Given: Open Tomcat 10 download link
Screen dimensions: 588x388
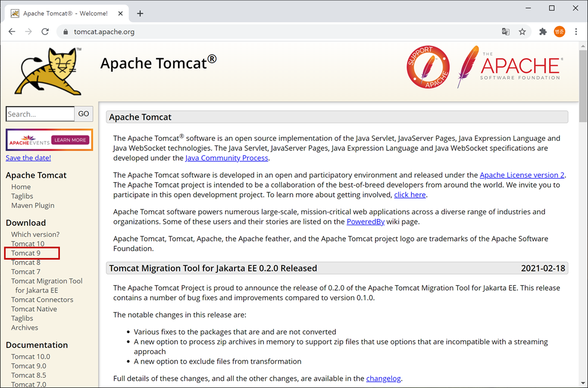Looking at the screenshot, I should 28,244.
